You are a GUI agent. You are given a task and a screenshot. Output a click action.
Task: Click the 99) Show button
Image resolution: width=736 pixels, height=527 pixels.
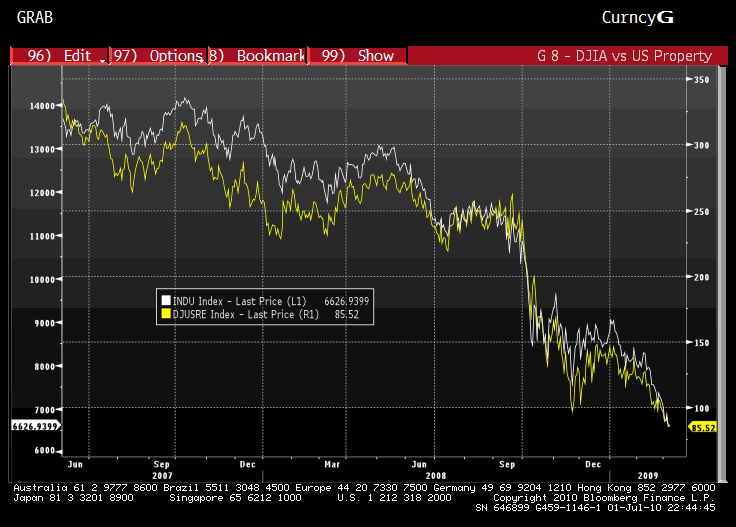click(357, 56)
